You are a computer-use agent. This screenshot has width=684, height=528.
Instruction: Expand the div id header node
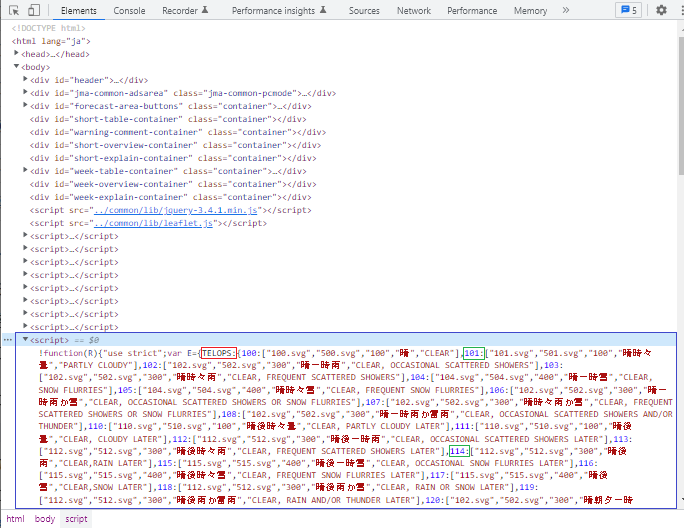(x=25, y=79)
